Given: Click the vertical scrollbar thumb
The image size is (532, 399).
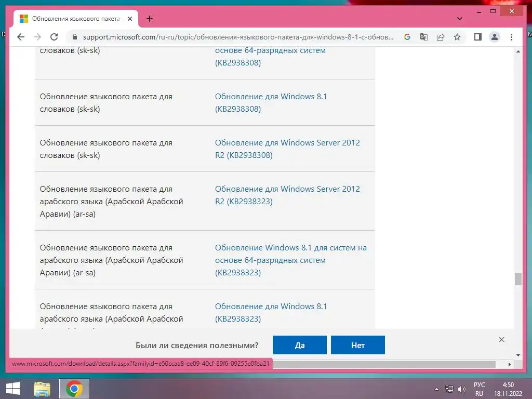Looking at the screenshot, I should tap(518, 280).
